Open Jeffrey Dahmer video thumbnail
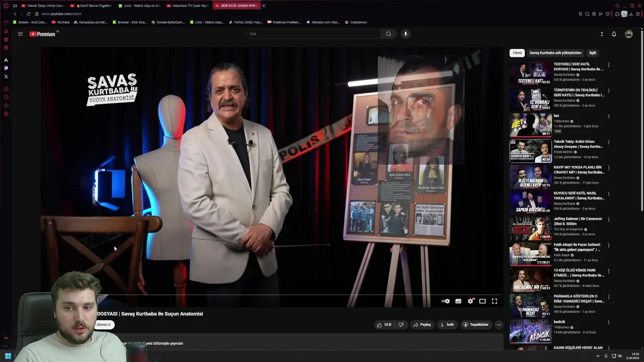The height and width of the screenshot is (362, 644). pyautogui.click(x=531, y=228)
